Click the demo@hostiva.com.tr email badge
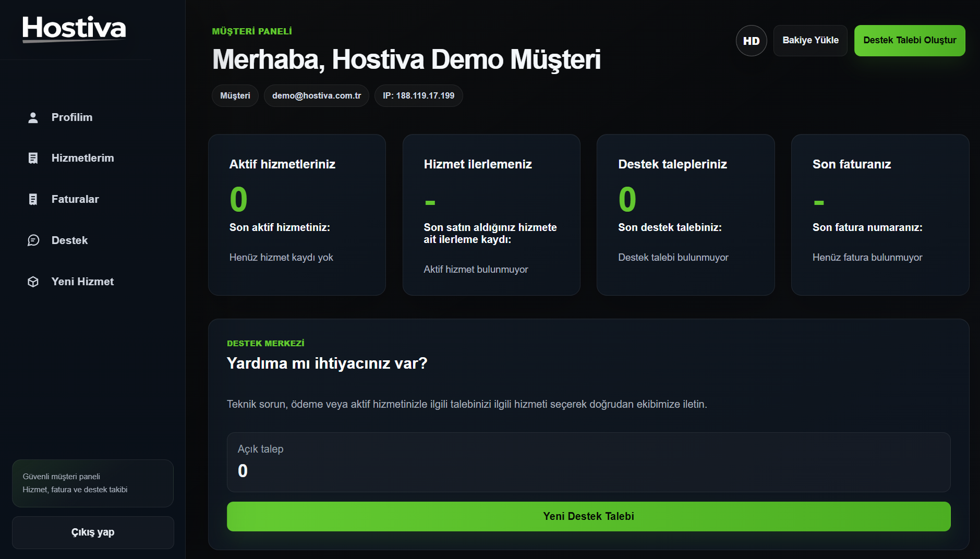The image size is (980, 559). (317, 96)
